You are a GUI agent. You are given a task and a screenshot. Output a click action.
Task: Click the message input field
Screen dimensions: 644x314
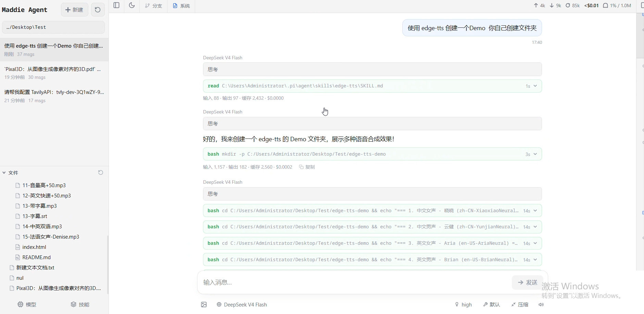(x=354, y=282)
